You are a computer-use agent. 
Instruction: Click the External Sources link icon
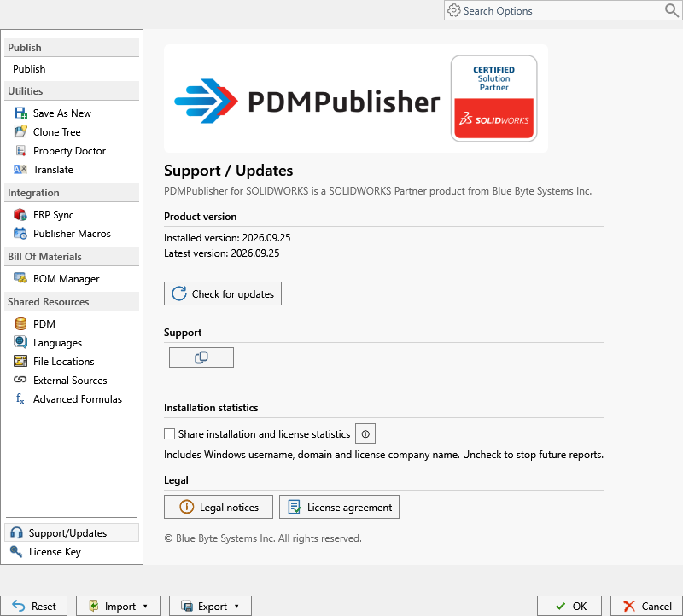click(x=20, y=380)
